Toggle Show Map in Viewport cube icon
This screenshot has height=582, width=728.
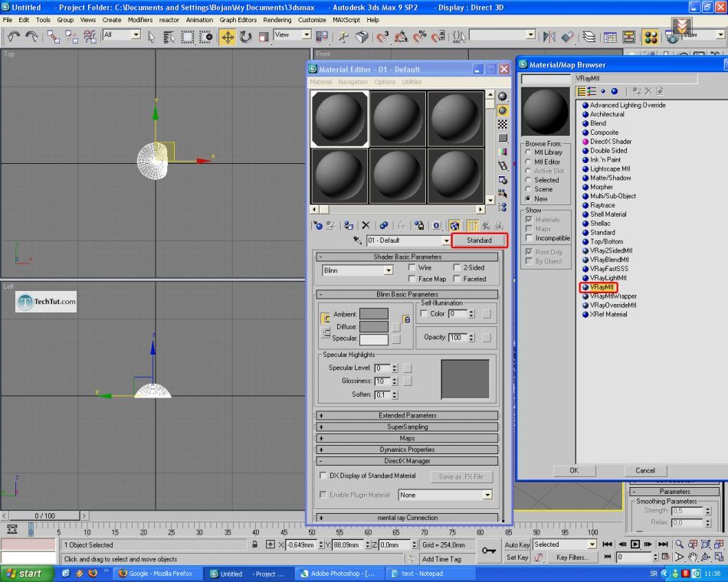pyautogui.click(x=454, y=226)
